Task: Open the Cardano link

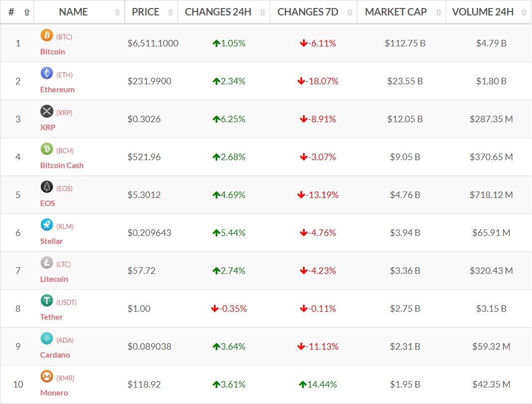Action: (x=55, y=355)
